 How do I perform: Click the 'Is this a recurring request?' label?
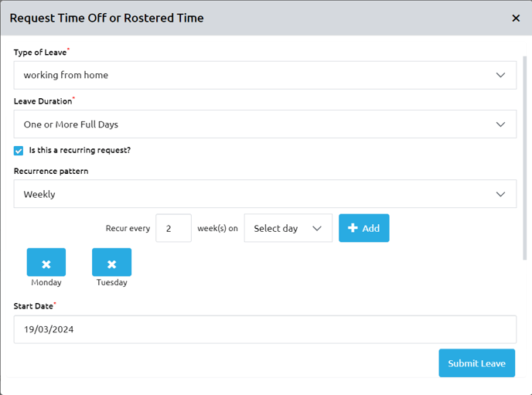coord(79,150)
